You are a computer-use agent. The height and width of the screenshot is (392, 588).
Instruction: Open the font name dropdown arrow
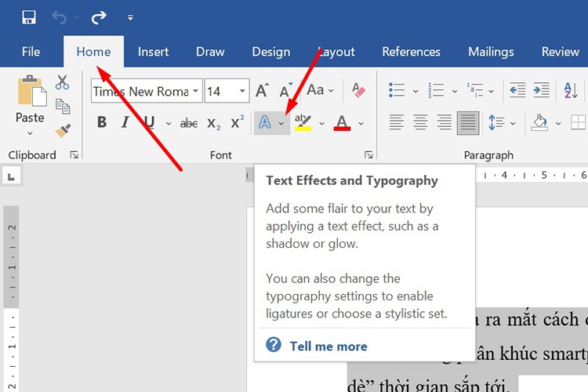(x=196, y=91)
